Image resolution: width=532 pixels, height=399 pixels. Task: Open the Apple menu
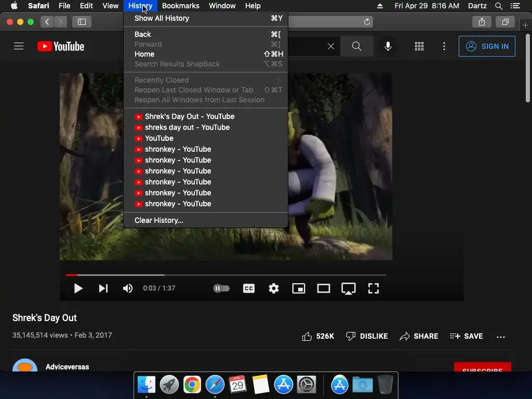pyautogui.click(x=14, y=6)
